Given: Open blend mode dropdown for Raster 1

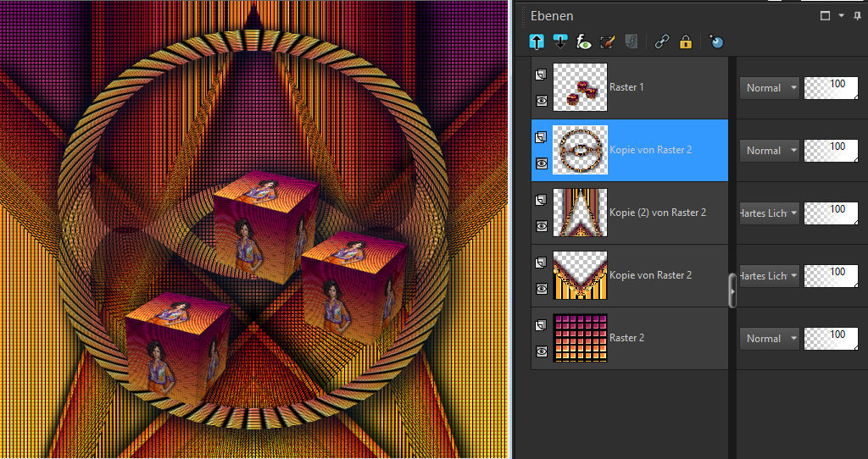Looking at the screenshot, I should click(770, 88).
